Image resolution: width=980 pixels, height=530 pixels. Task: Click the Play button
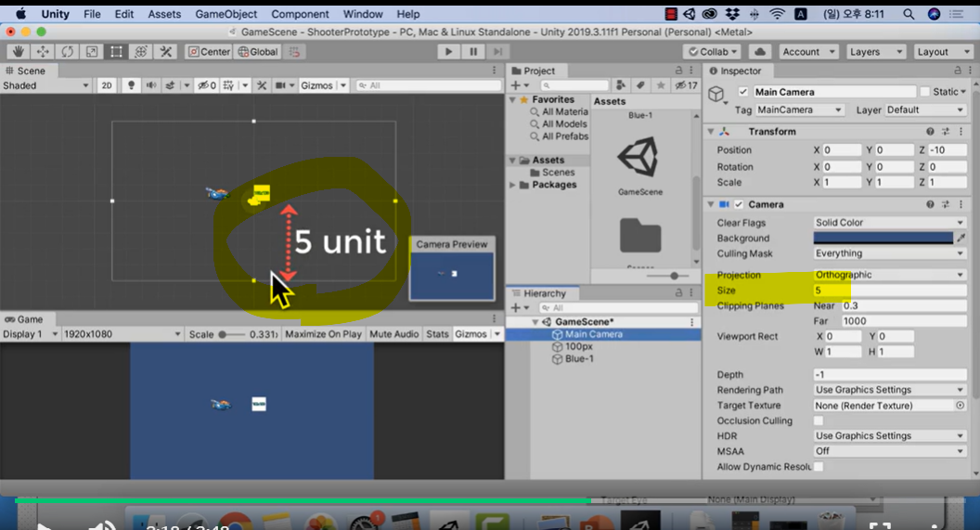point(448,52)
